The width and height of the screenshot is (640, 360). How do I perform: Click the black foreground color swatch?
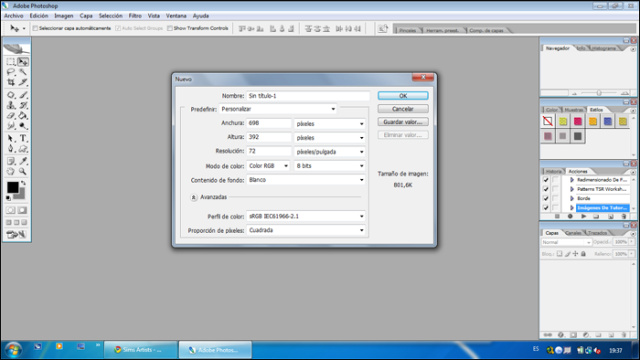click(x=13, y=187)
